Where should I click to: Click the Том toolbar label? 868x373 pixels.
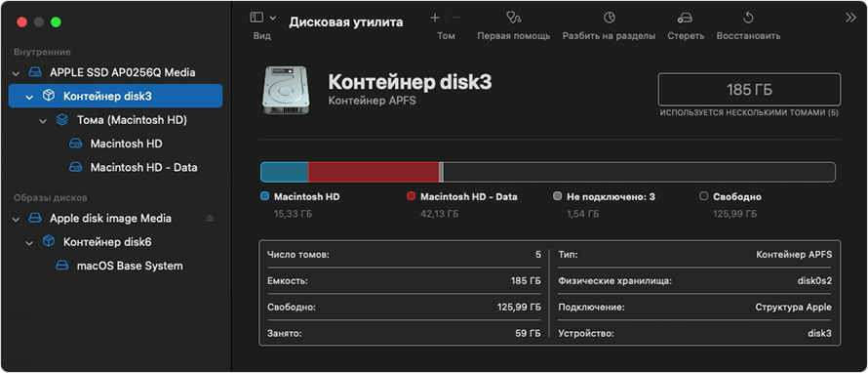point(446,35)
